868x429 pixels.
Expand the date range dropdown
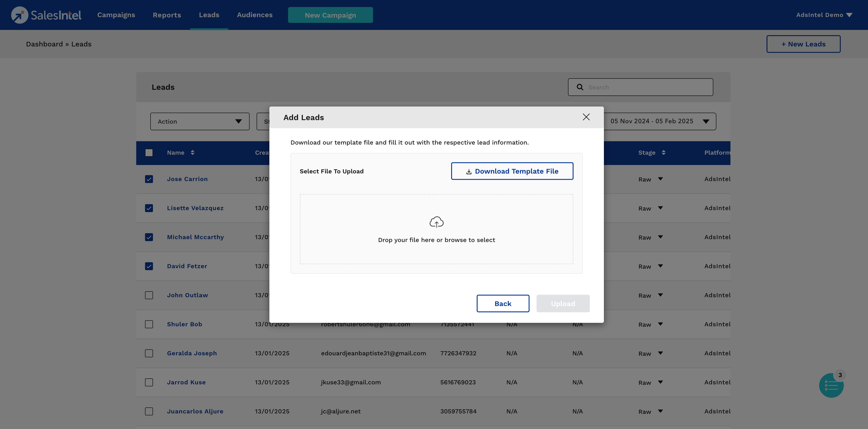point(706,122)
